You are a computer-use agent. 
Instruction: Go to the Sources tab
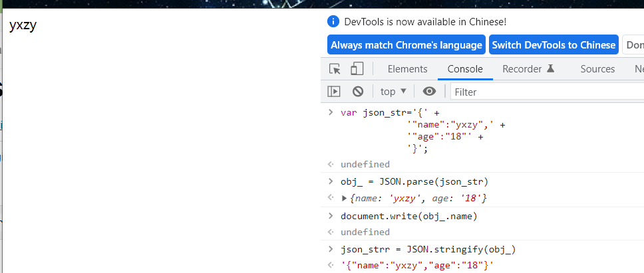597,69
